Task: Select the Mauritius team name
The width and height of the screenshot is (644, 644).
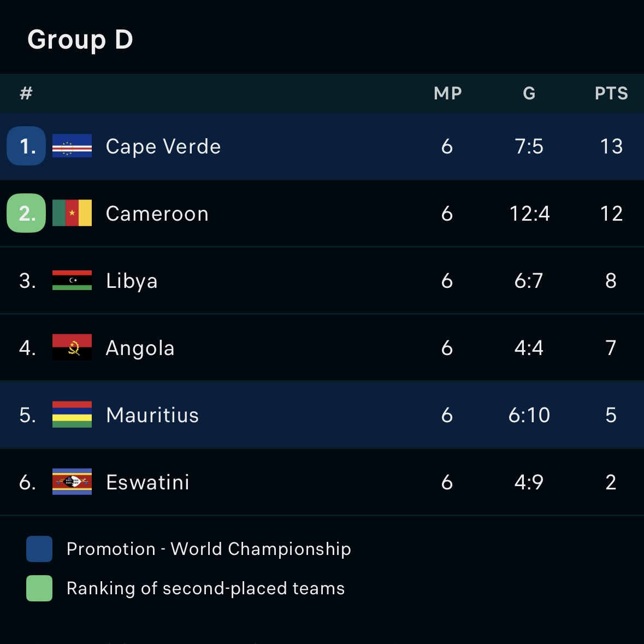Action: (152, 415)
